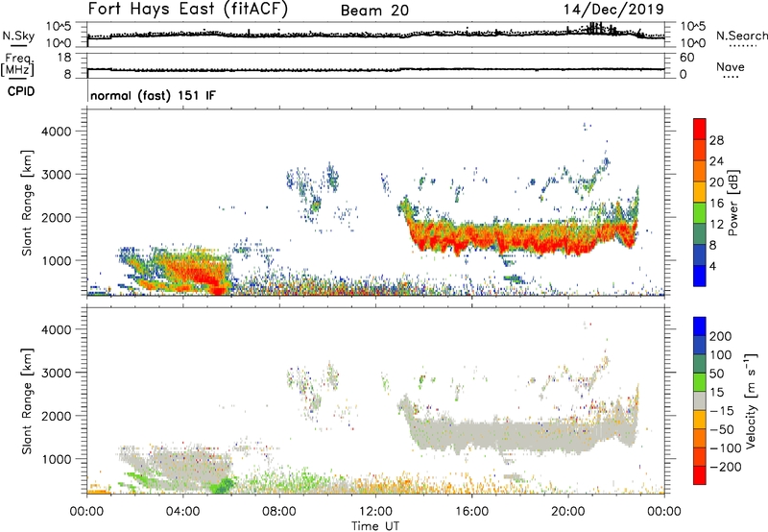Click the "-15" tick on Velocity colorbar
Image resolution: width=768 pixels, height=532 pixels.
pyautogui.click(x=722, y=410)
